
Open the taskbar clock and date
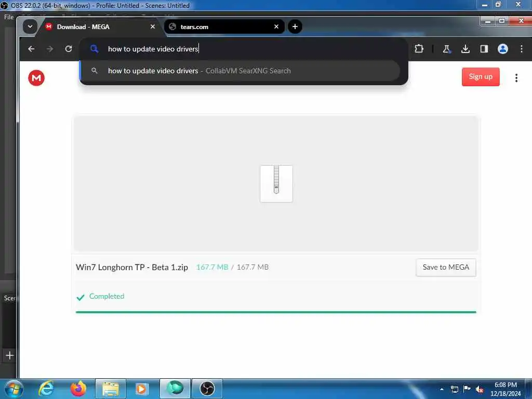pos(506,389)
